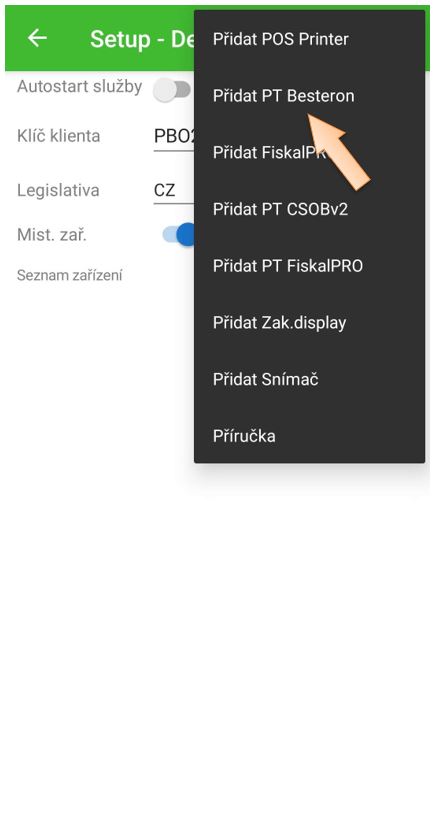
Task: Focus the Klíč klienta input field
Action: coord(174,137)
